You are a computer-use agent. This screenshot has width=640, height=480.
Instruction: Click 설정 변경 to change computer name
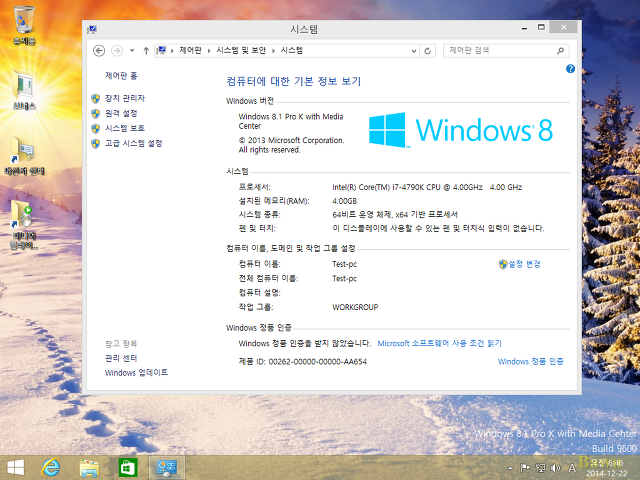click(x=524, y=264)
